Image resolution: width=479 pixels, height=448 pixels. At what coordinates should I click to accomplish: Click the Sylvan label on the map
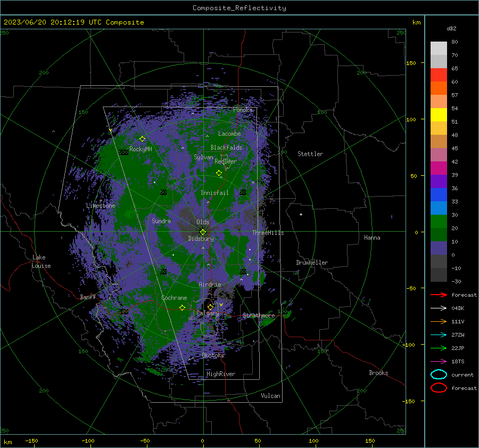pyautogui.click(x=203, y=157)
